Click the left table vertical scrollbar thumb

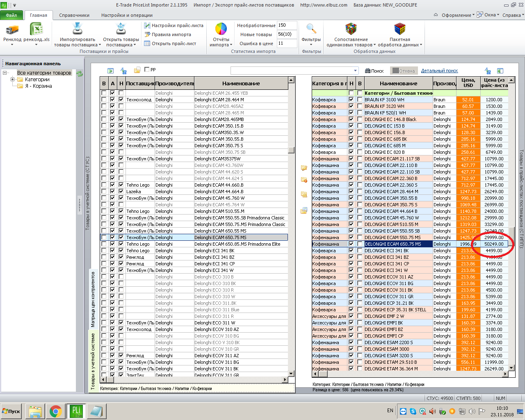tap(291, 150)
